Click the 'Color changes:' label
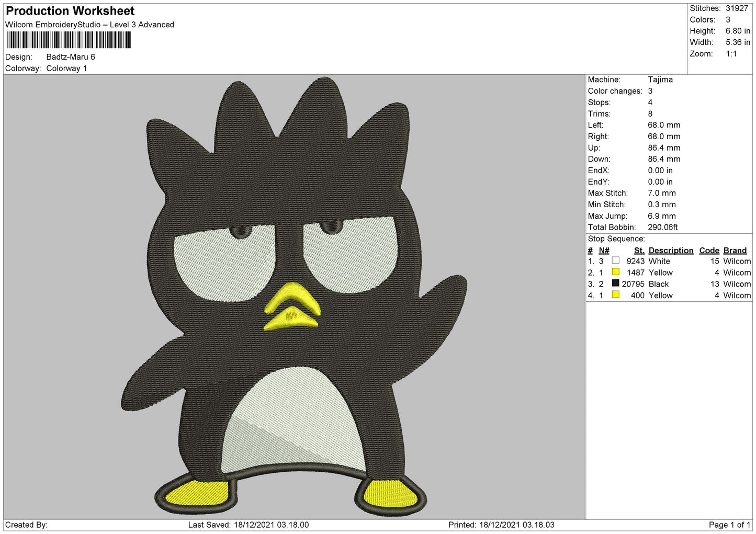Screen dimensions: 756x534 (x=615, y=91)
